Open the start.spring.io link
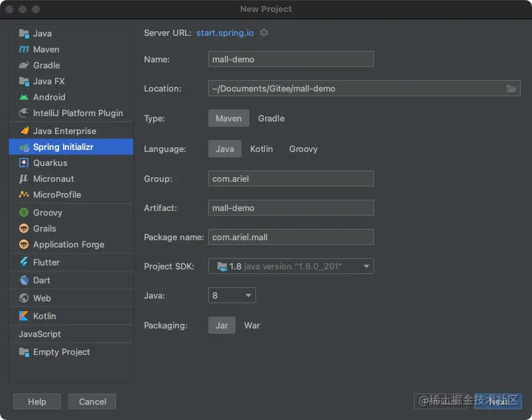This screenshot has width=532, height=420. point(225,33)
